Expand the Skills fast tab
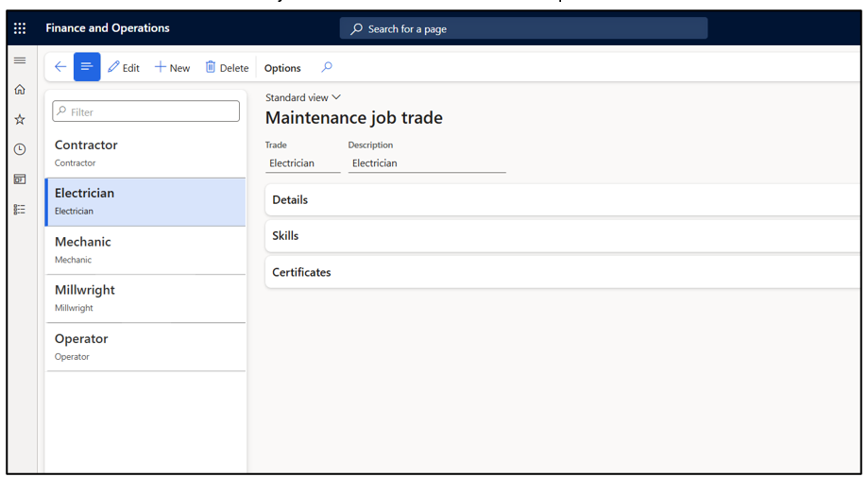This screenshot has height=477, width=868. click(x=562, y=236)
